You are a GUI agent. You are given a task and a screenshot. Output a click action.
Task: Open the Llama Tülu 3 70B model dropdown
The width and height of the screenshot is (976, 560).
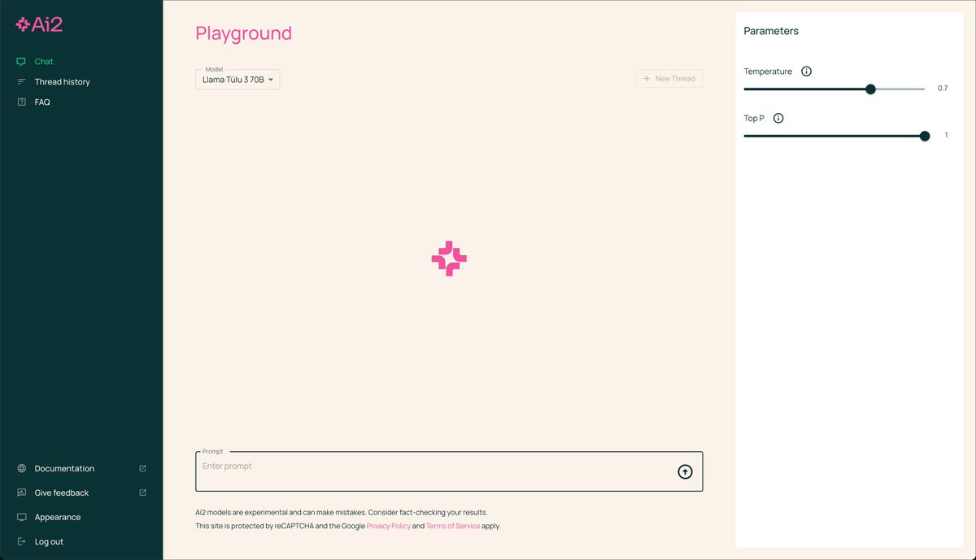pos(237,80)
